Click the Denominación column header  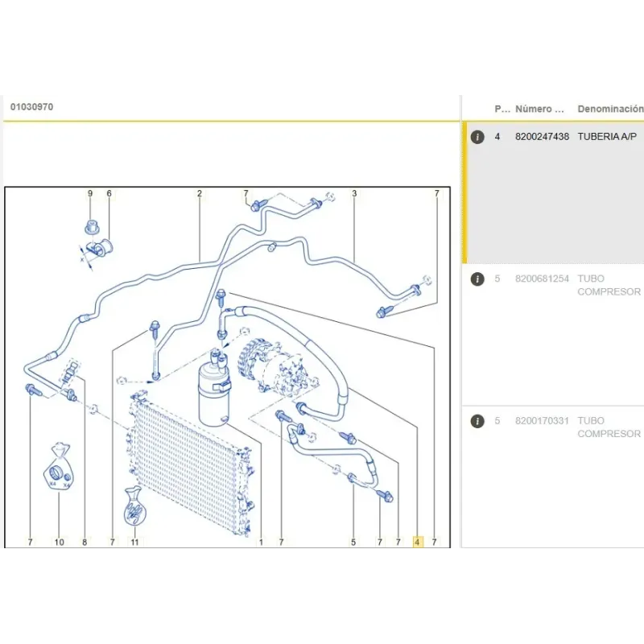(x=609, y=108)
